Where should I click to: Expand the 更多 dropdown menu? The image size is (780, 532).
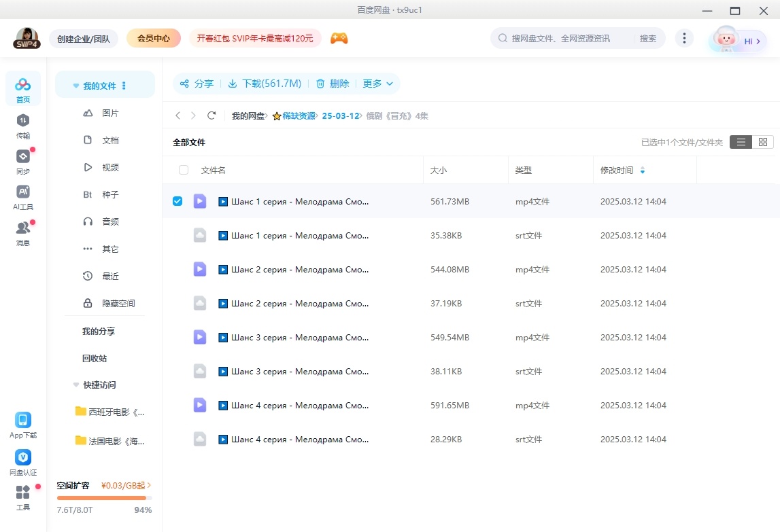pos(377,84)
